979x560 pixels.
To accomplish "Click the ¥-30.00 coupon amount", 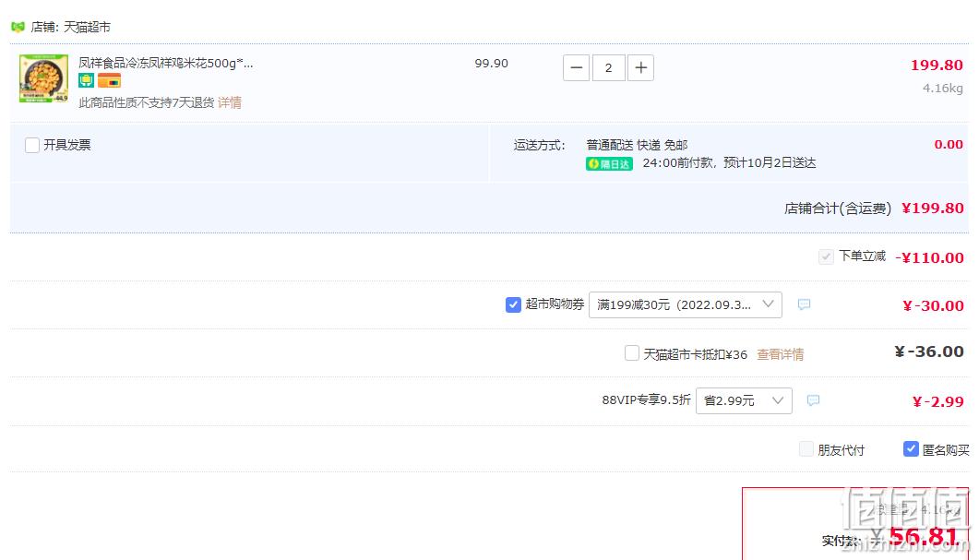I will [x=934, y=305].
